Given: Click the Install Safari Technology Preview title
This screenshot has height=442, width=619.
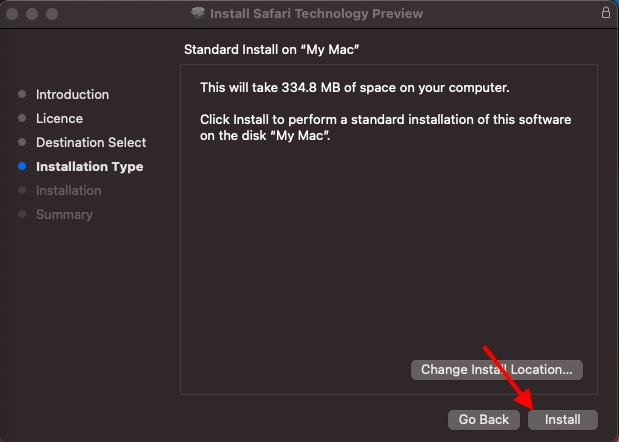Looking at the screenshot, I should point(316,13).
